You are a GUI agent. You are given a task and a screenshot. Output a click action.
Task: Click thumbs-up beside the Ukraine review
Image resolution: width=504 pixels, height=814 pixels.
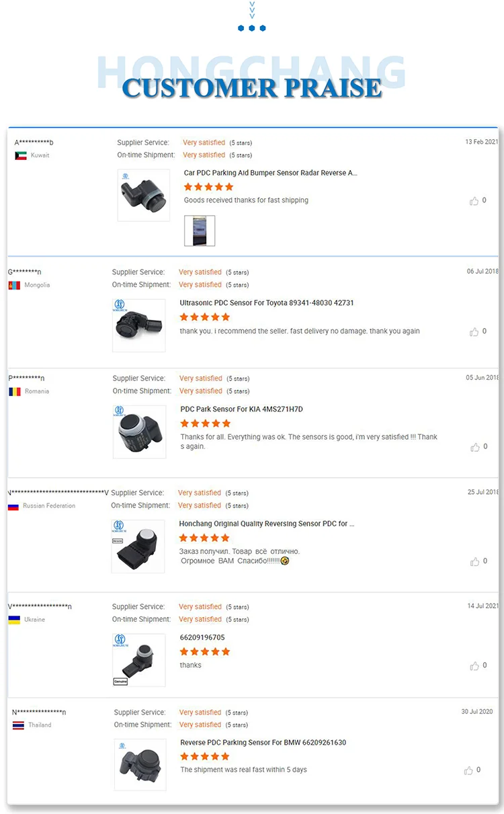475,665
